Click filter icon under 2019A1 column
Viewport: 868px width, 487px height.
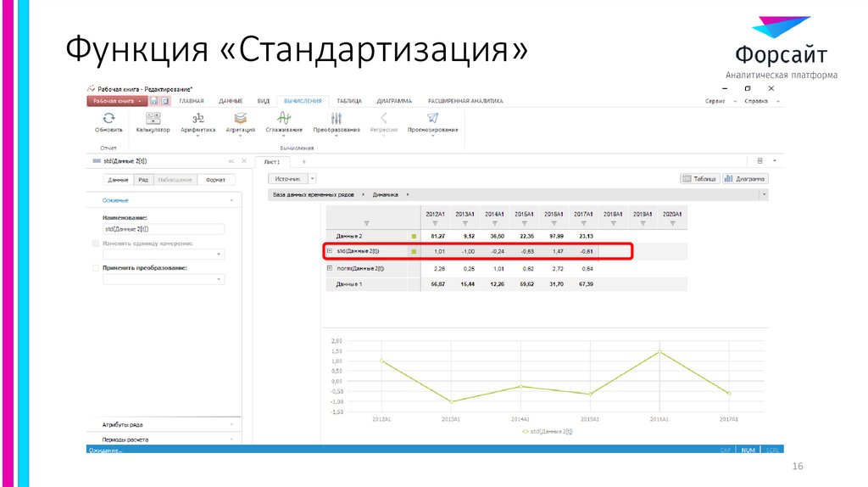click(x=643, y=223)
